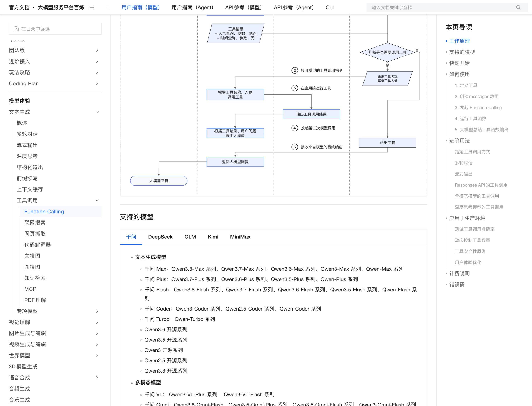Open the hamburger menu beside 大模型服务平台百炼
The height and width of the screenshot is (406, 532).
pos(91,7)
